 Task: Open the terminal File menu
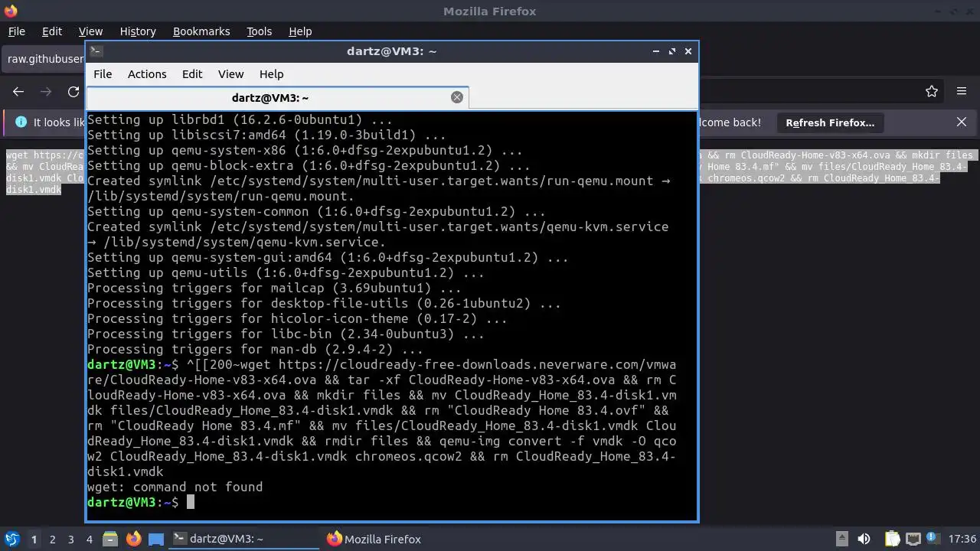tap(103, 74)
